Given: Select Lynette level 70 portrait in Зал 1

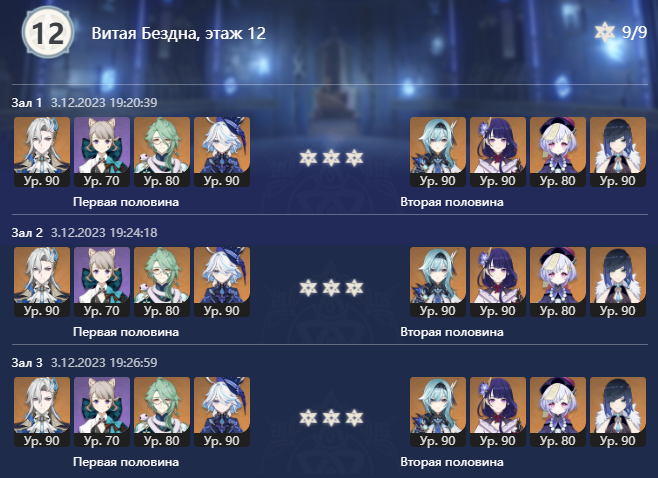Looking at the screenshot, I should (x=102, y=152).
